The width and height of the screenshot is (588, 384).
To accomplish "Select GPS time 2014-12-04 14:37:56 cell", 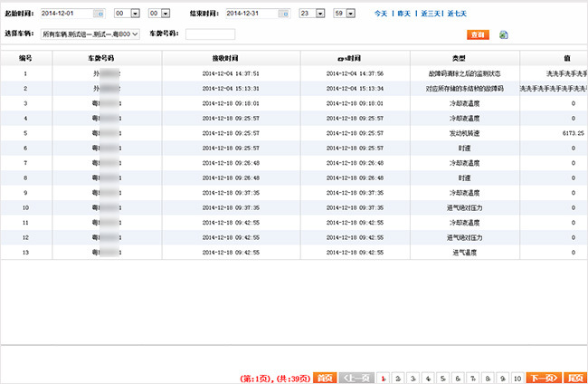I will click(x=355, y=73).
